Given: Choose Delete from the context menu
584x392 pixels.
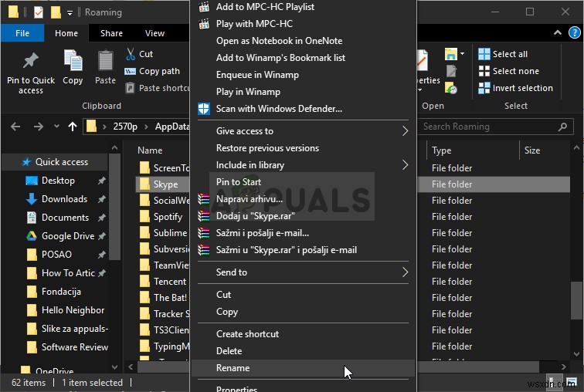Looking at the screenshot, I should tap(303, 351).
